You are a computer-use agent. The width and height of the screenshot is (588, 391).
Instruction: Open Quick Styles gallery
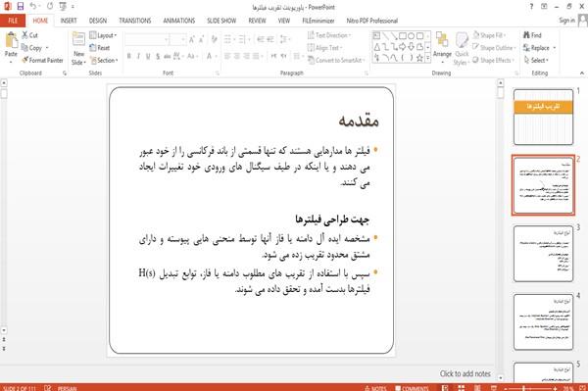[x=462, y=49]
